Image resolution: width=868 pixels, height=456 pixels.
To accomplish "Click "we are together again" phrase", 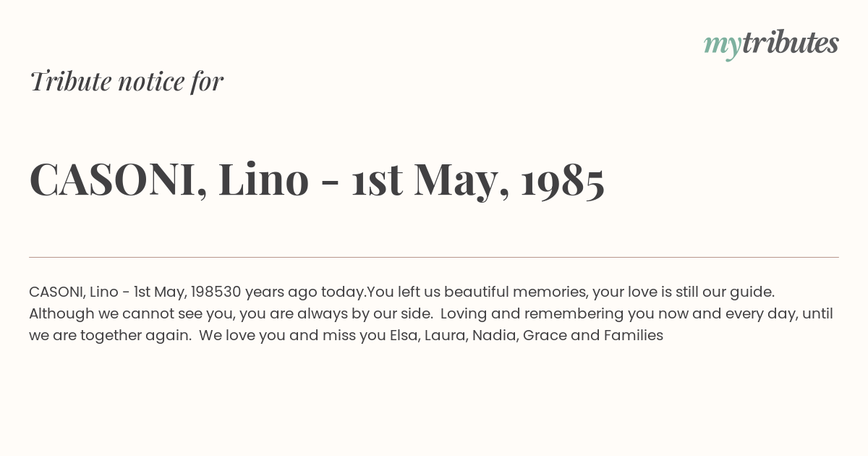I will [x=111, y=336].
